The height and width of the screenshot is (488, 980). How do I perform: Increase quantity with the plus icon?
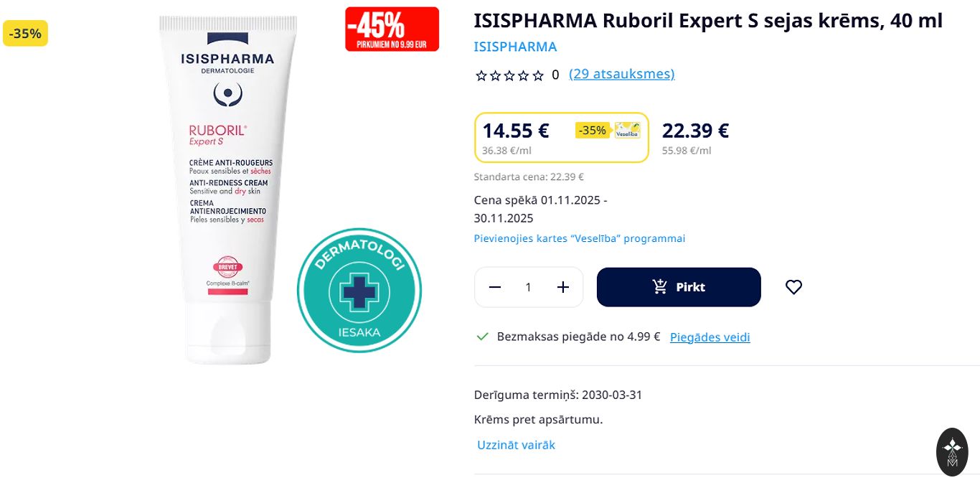click(x=563, y=287)
